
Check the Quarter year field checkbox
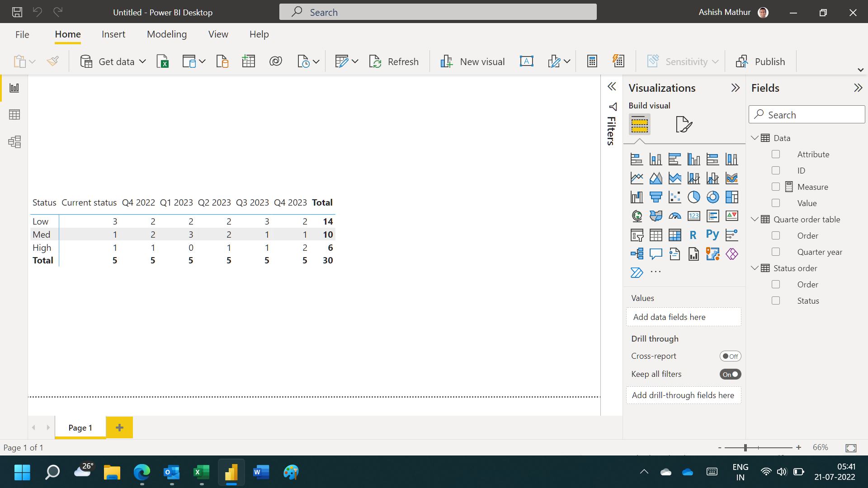[776, 252]
